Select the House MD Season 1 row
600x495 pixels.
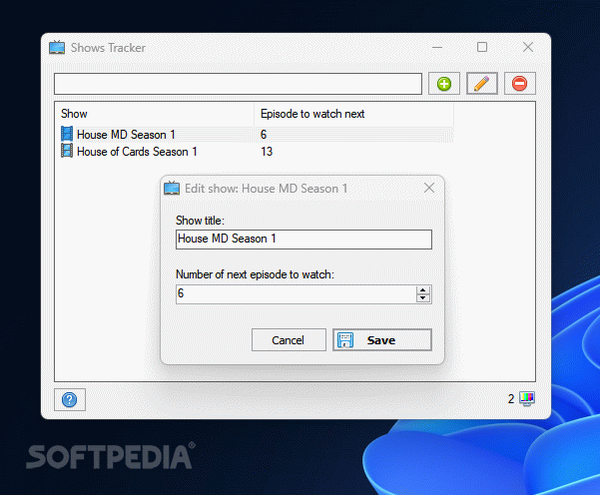tap(257, 134)
